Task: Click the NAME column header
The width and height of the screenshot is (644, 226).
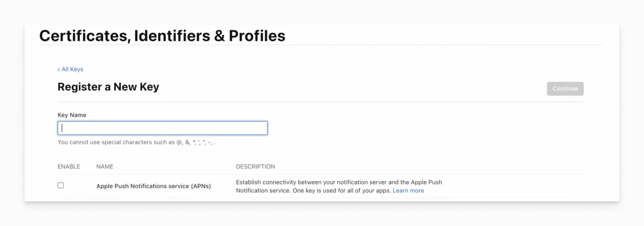Action: (x=105, y=167)
